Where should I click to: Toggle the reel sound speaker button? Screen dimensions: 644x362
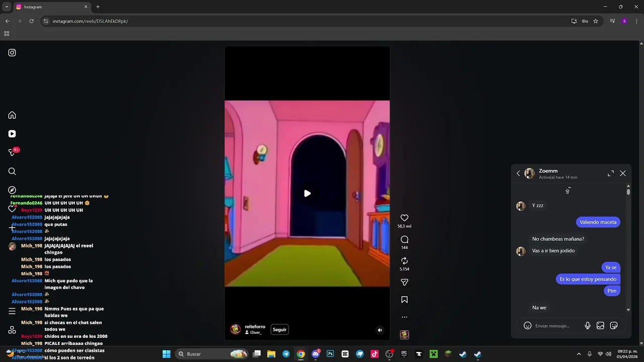tap(380, 330)
